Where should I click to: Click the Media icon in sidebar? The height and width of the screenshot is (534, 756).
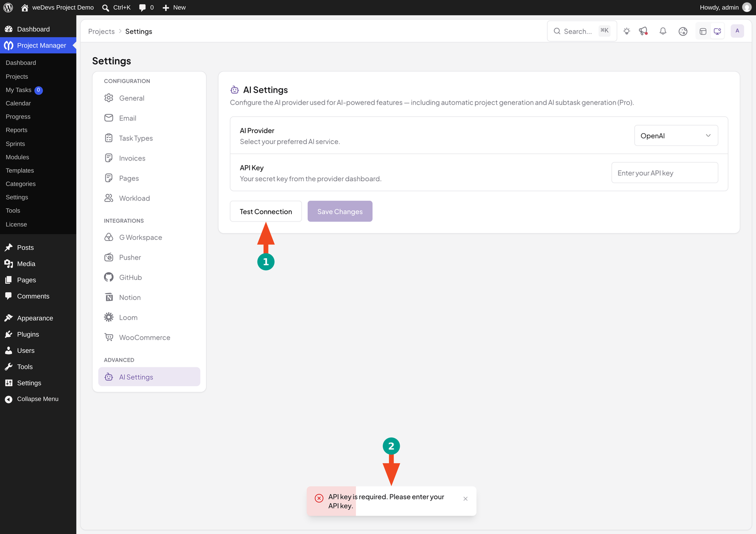coord(9,264)
